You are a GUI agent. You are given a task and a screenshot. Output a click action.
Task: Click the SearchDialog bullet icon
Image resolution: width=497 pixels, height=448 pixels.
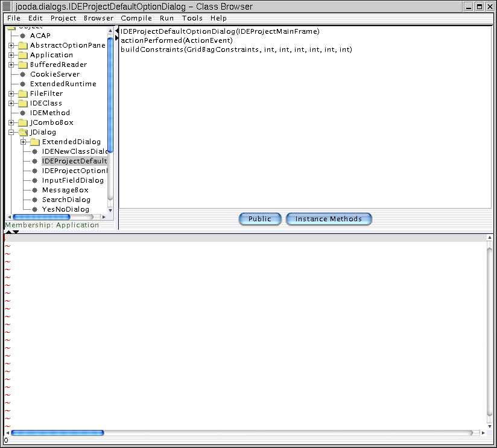35,200
